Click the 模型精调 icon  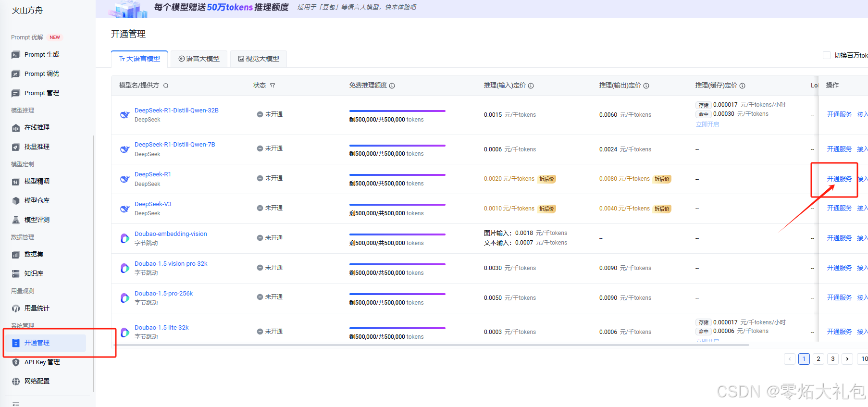click(x=16, y=182)
